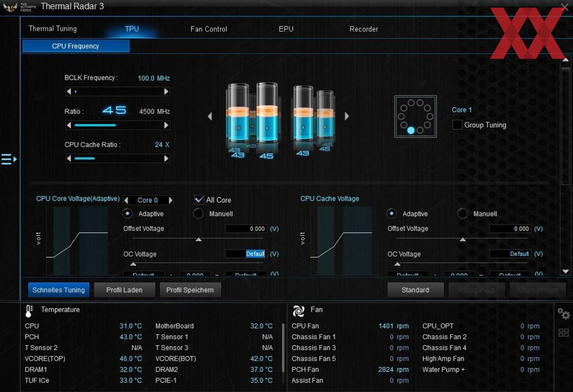Increase BCLK Frequency with right arrow
573x392 pixels.
(x=166, y=91)
